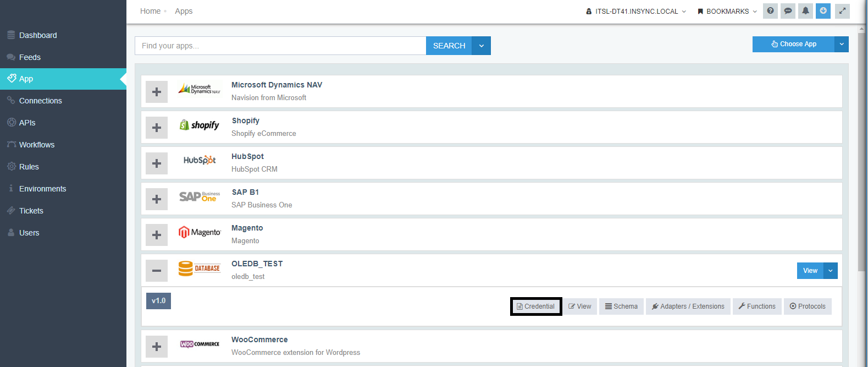Expand the Shopify app row
This screenshot has width=868, height=367.
pyautogui.click(x=157, y=128)
